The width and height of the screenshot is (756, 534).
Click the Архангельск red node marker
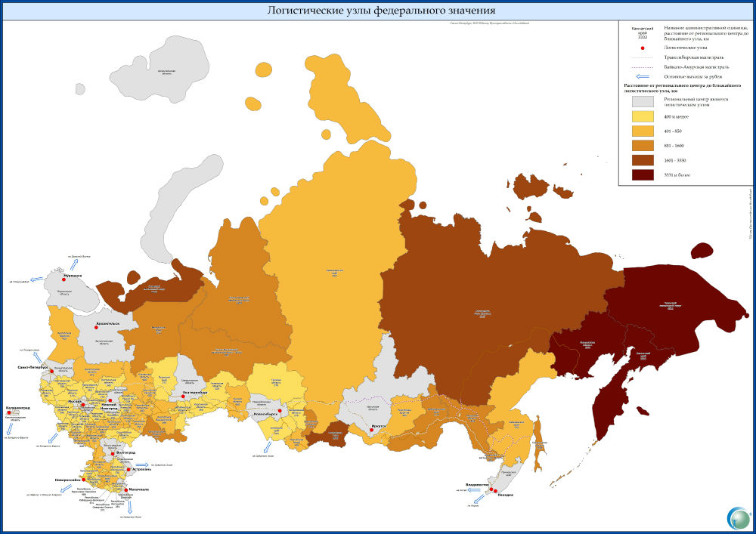click(96, 328)
